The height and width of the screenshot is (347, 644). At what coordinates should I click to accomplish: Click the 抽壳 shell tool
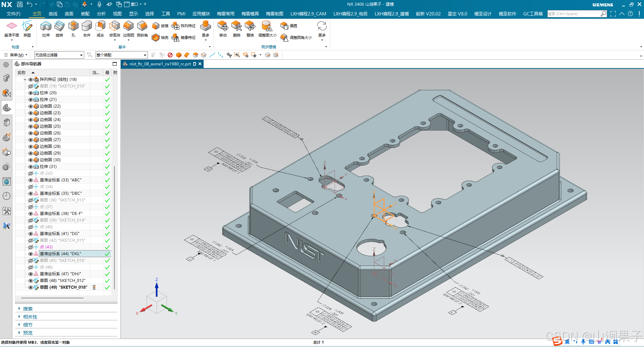(160, 38)
